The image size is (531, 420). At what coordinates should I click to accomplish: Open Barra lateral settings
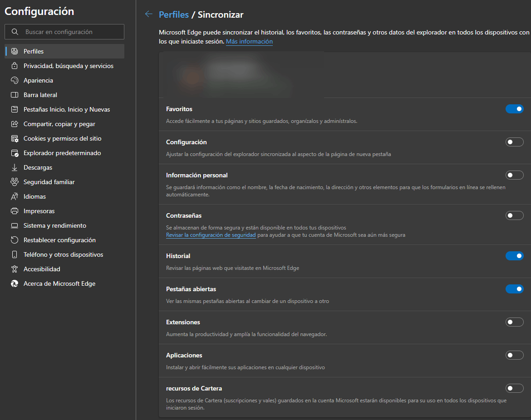(64, 95)
